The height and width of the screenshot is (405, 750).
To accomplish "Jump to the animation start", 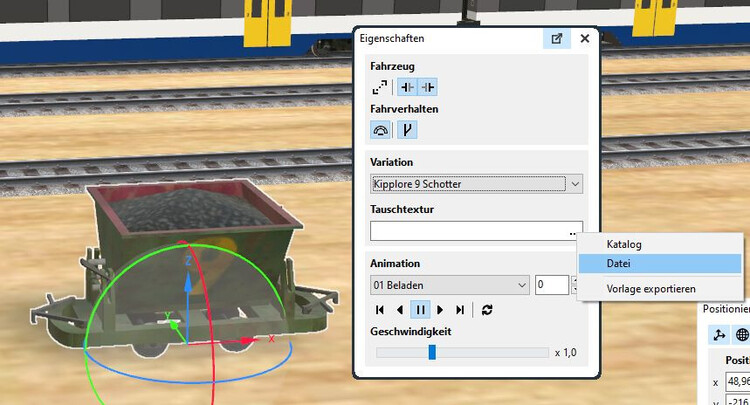I will [380, 310].
